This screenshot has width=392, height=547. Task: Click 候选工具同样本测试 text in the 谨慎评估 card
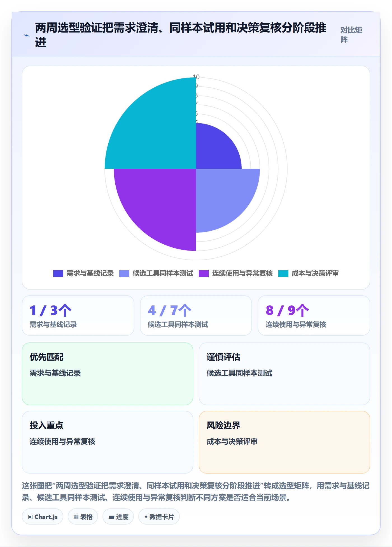[239, 373]
